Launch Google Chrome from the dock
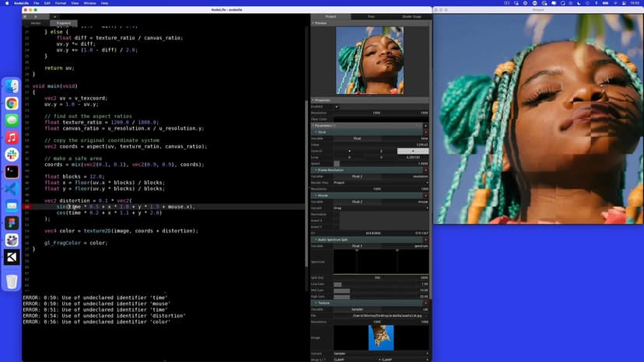The height and width of the screenshot is (362, 644). [x=12, y=103]
